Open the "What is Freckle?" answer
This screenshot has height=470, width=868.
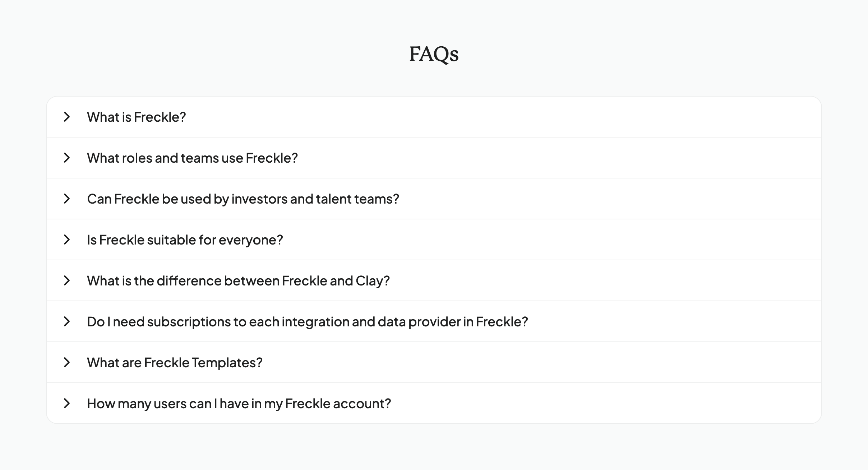137,117
